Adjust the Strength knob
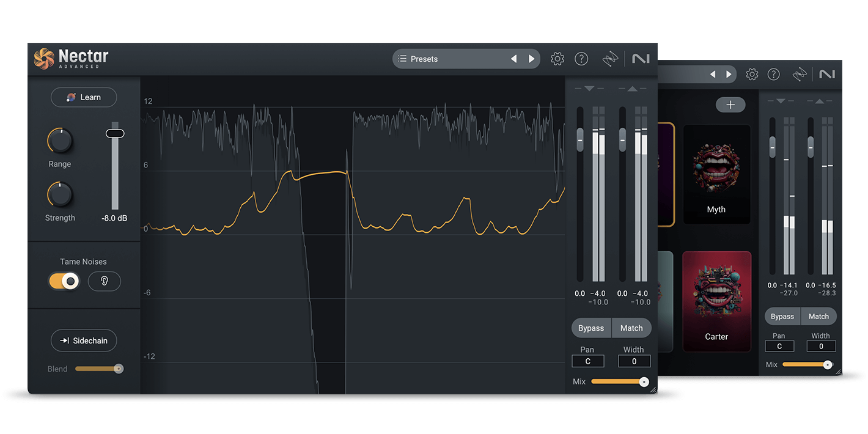Screen dimensions: 868x434 pos(60,195)
